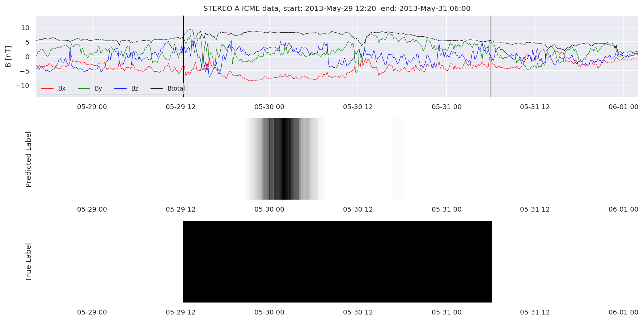This screenshot has height=321, width=644.
Task: Click '06-01 00' tick under magnetic field plot
Action: tap(624, 107)
